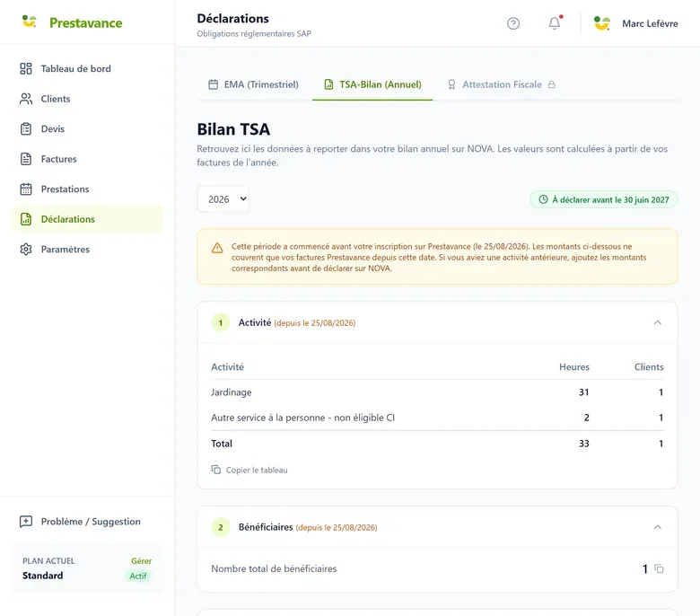Click the À déclarer avant le 30 juin 2027 badge

pyautogui.click(x=604, y=199)
